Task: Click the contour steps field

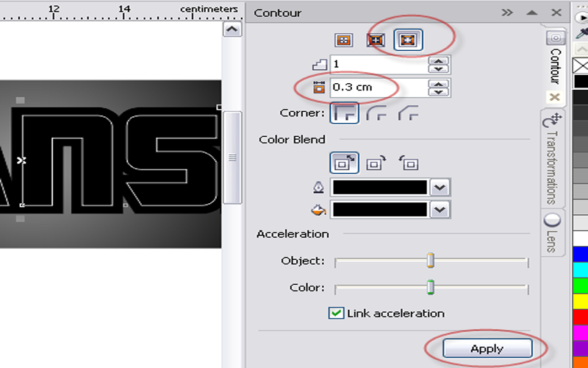Action: coord(379,64)
